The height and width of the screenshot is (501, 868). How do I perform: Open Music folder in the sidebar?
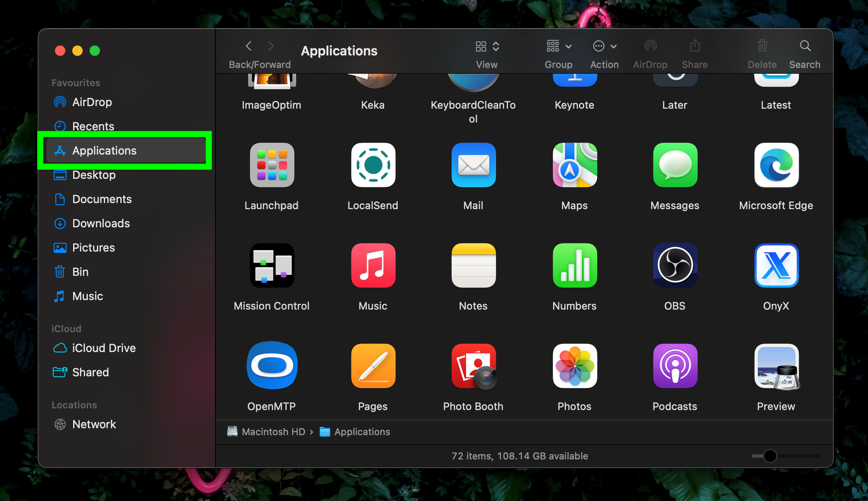pyautogui.click(x=126, y=296)
